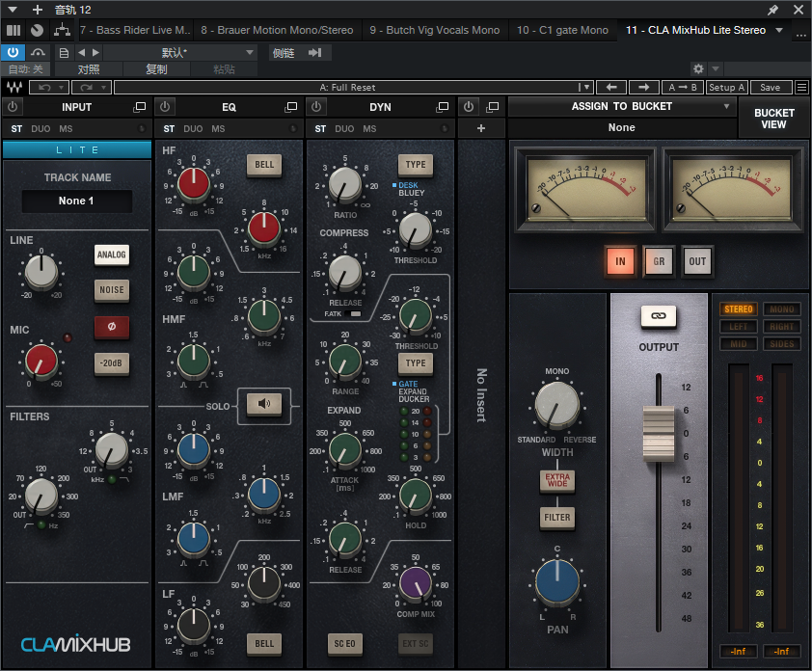Click the left -Inf peak readout
The width and height of the screenshot is (812, 671).
[x=739, y=652]
